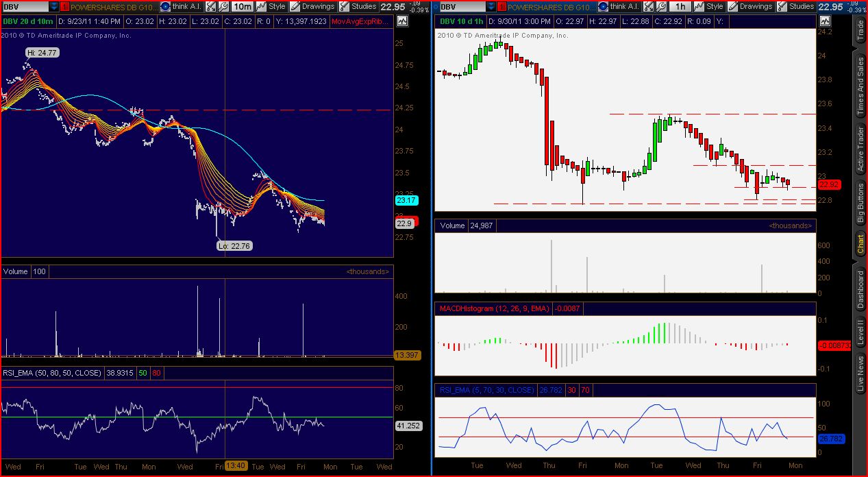The height and width of the screenshot is (477, 868).
Task: Click the wrench settings icon on 1h chart
Action: coord(662,6)
